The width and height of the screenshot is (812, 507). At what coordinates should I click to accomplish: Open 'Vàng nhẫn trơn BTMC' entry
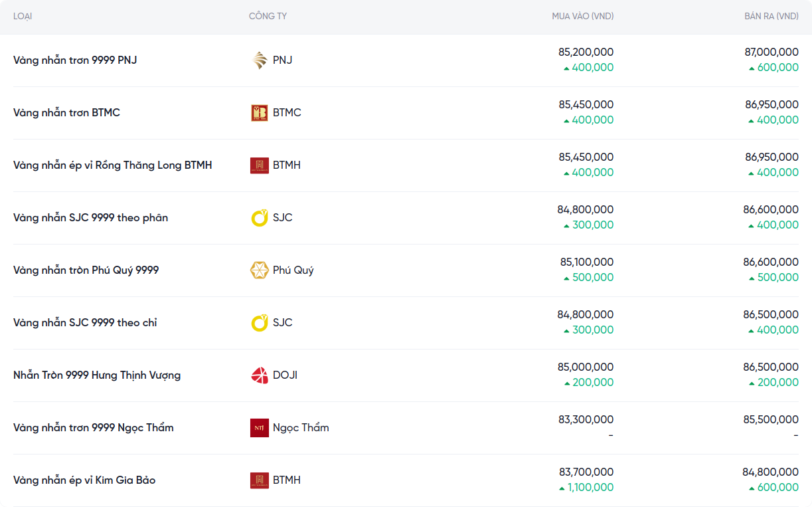66,113
